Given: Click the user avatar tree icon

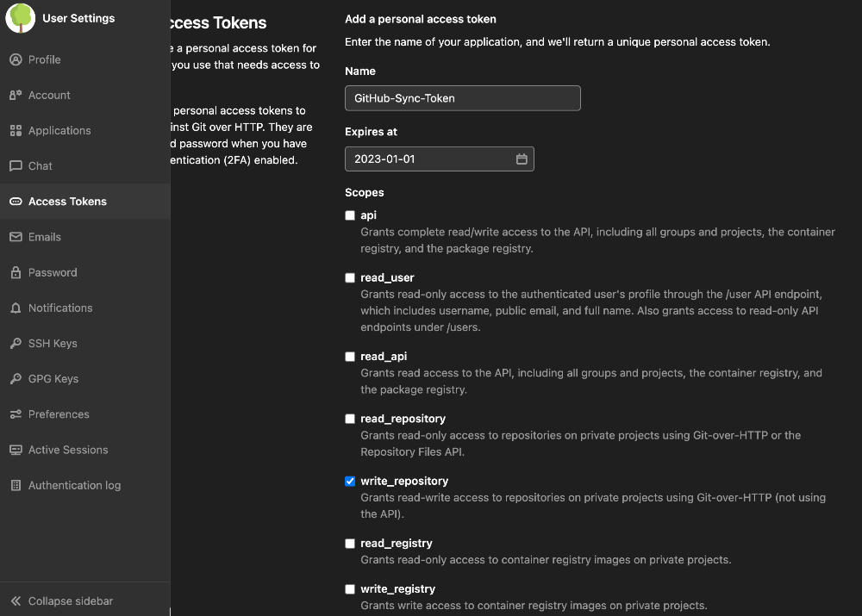Looking at the screenshot, I should click(21, 17).
